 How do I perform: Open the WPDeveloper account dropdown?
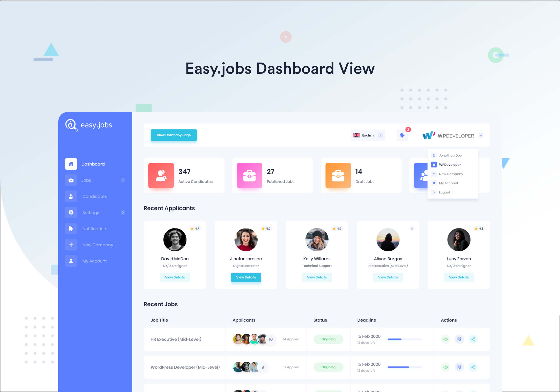(x=481, y=135)
